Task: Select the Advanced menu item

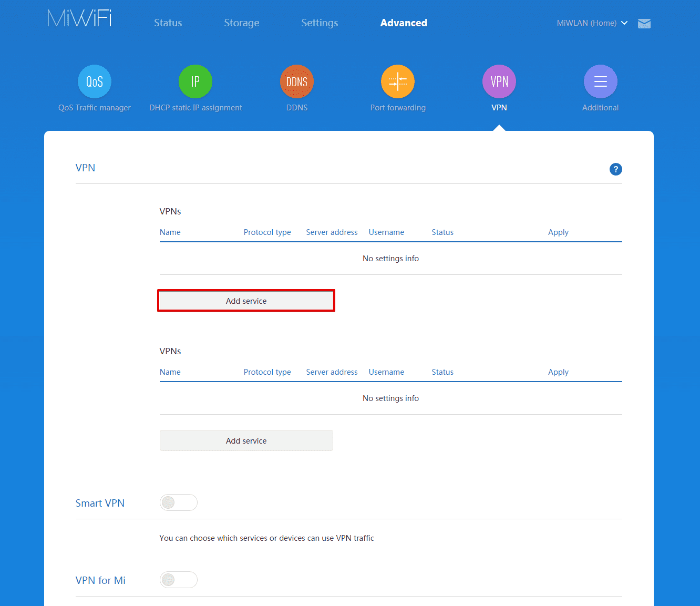Action: point(404,23)
